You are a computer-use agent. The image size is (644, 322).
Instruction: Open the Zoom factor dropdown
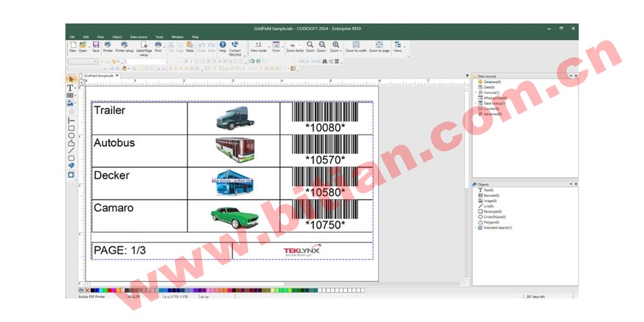pyautogui.click(x=300, y=45)
